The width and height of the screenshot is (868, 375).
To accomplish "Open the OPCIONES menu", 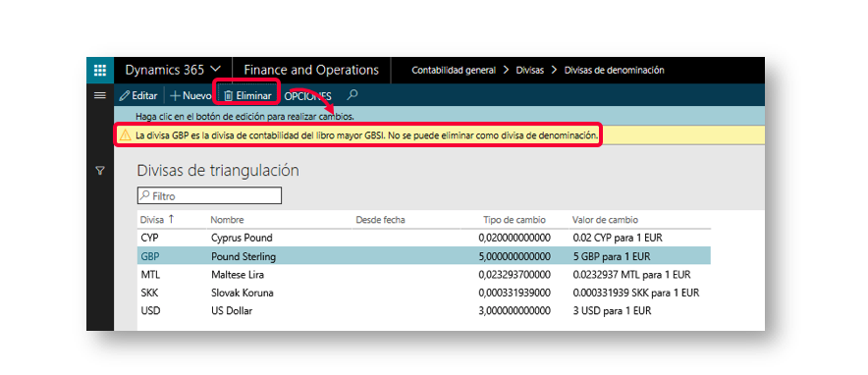I will (x=307, y=96).
